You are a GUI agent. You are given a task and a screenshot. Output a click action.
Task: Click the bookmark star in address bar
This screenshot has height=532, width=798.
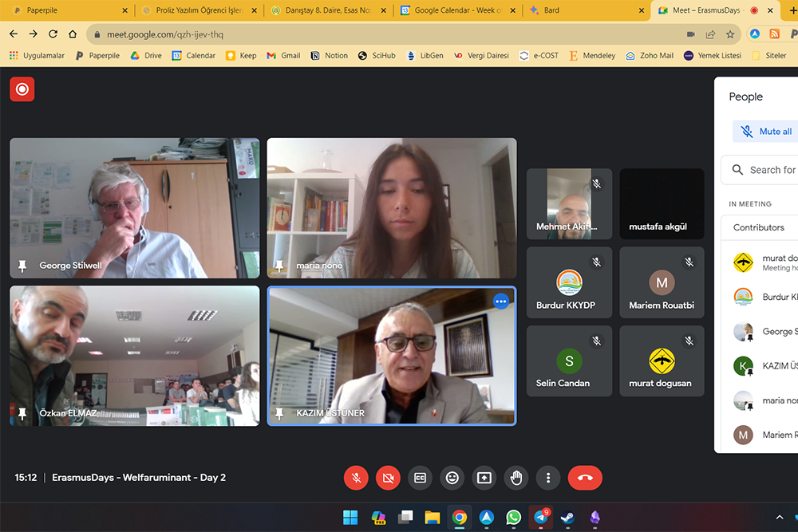click(x=730, y=34)
